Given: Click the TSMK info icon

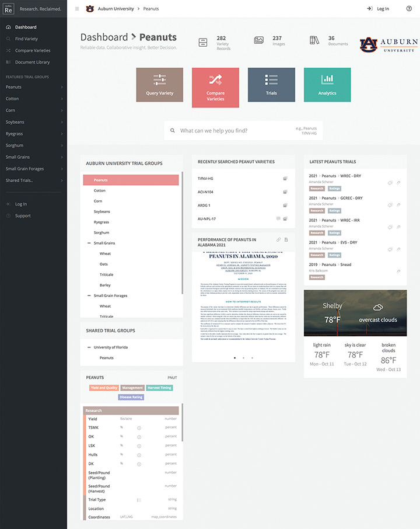Looking at the screenshot, I should (139, 428).
